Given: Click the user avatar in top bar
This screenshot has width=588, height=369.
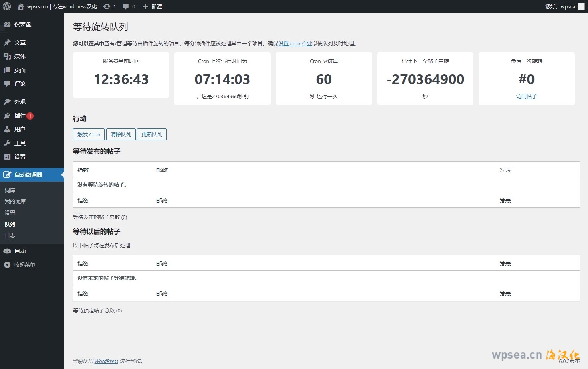Looking at the screenshot, I should [x=581, y=6].
